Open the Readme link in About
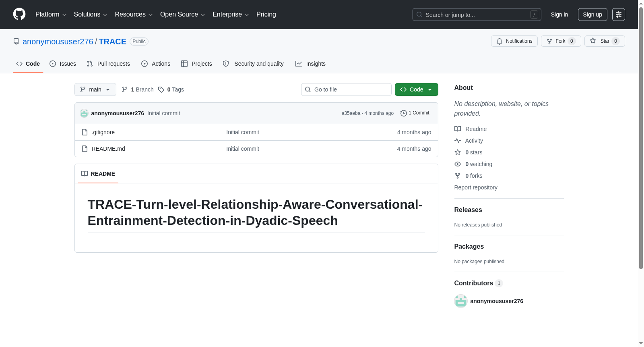Viewport: 644px width, 347px height. pyautogui.click(x=471, y=129)
